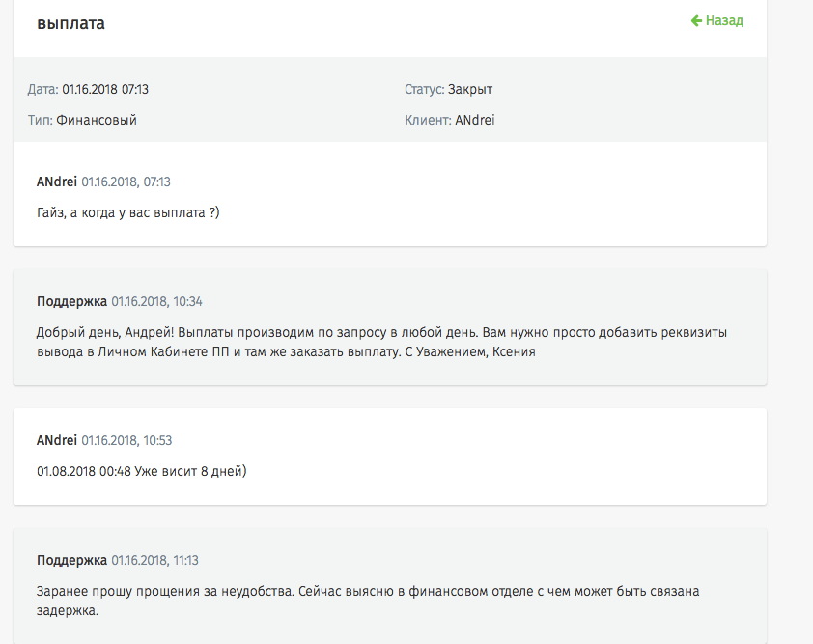Click timestamp 01.16.2018, 10:53
Image resolution: width=813 pixels, height=644 pixels.
(x=126, y=440)
